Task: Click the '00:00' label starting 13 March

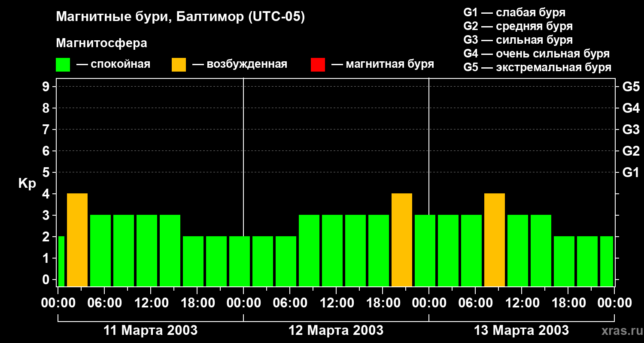Action: tap(429, 303)
